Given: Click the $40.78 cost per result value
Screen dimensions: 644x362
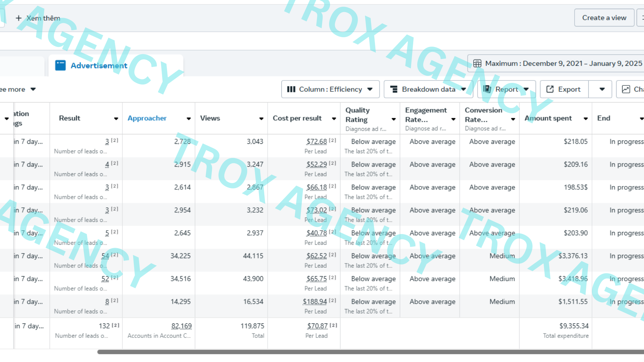Looking at the screenshot, I should point(317,233).
